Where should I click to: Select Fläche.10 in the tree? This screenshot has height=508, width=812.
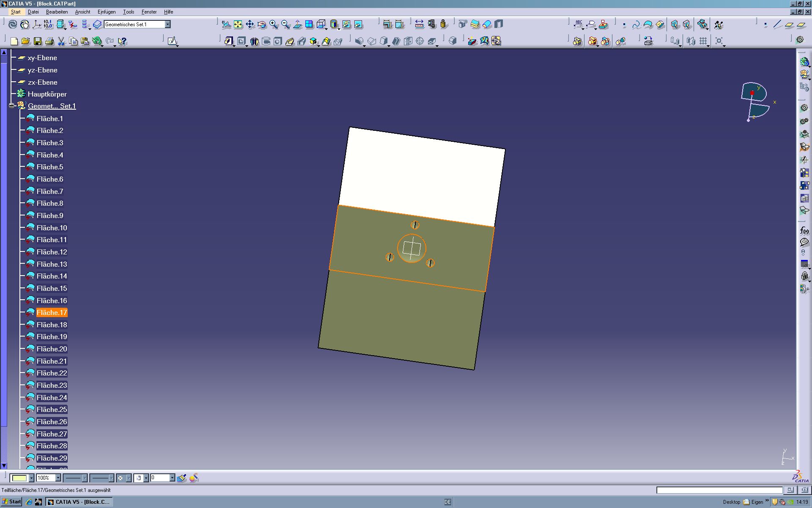click(52, 228)
